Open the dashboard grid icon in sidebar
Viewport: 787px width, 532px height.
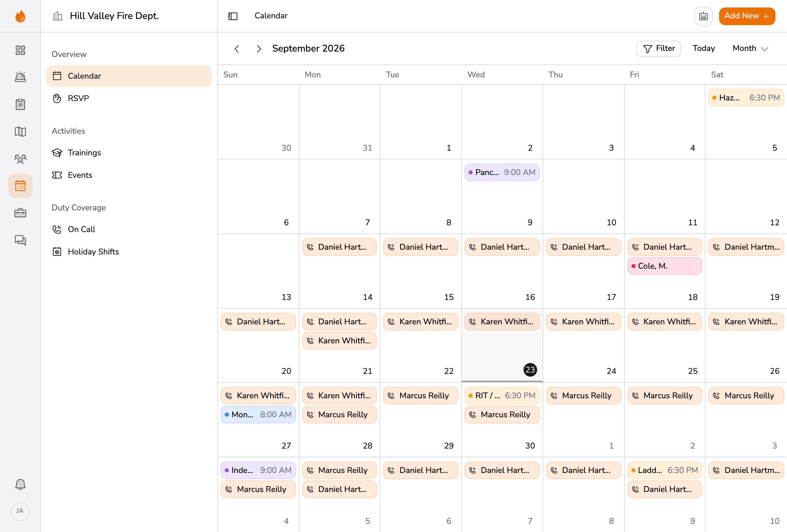(x=20, y=50)
